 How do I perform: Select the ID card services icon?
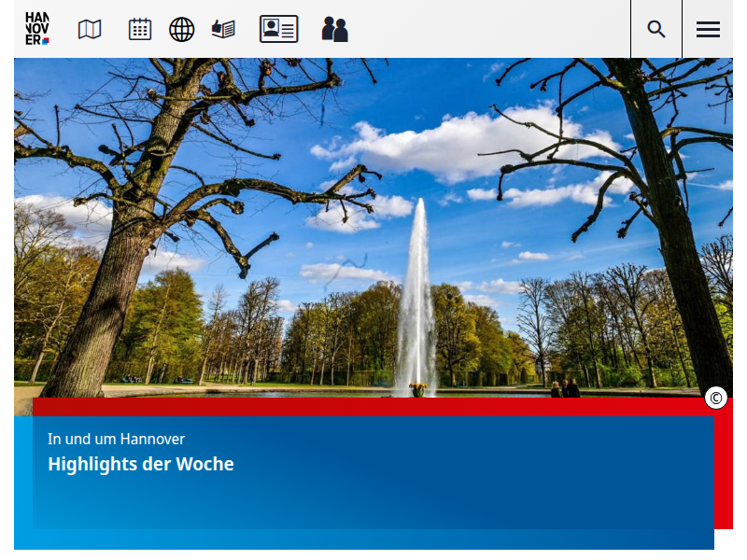(x=278, y=29)
